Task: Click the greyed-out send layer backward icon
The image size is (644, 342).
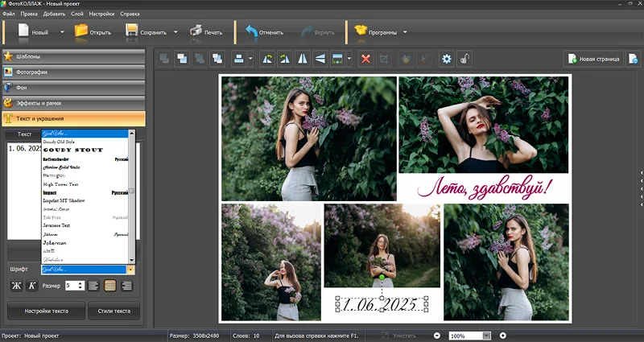Action: click(165, 59)
